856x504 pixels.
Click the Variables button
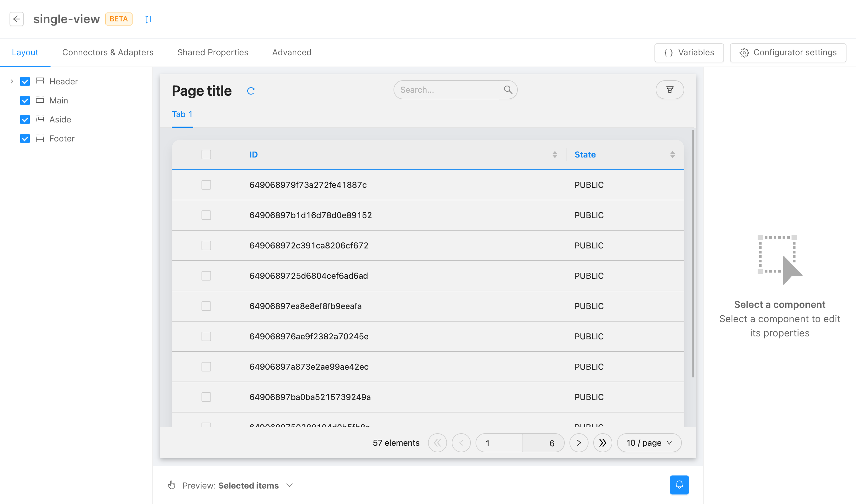coord(689,53)
